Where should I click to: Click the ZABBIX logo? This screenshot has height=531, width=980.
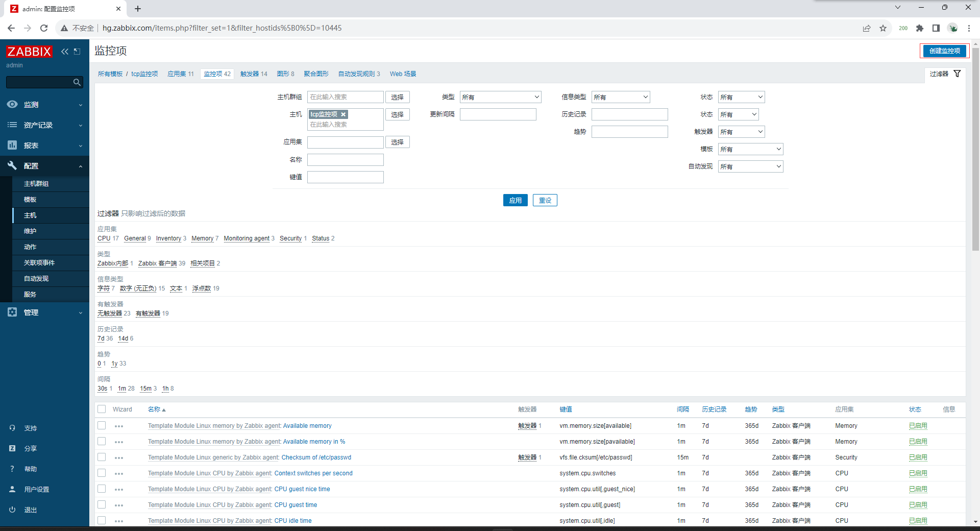click(29, 52)
